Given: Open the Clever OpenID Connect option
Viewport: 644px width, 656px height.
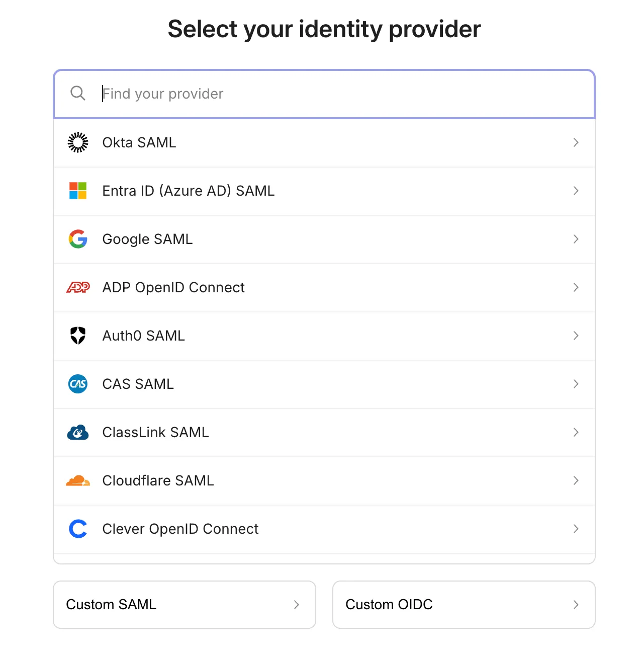Looking at the screenshot, I should 324,529.
